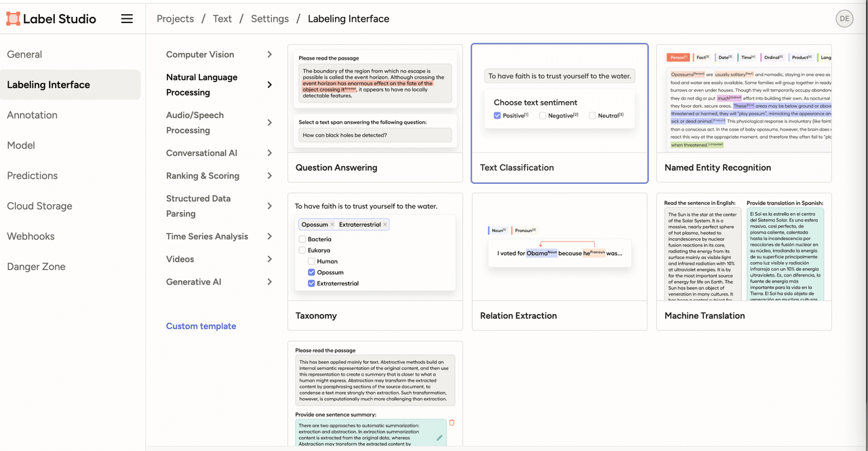
Task: Select Labeling Interface in the sidebar
Action: point(71,85)
